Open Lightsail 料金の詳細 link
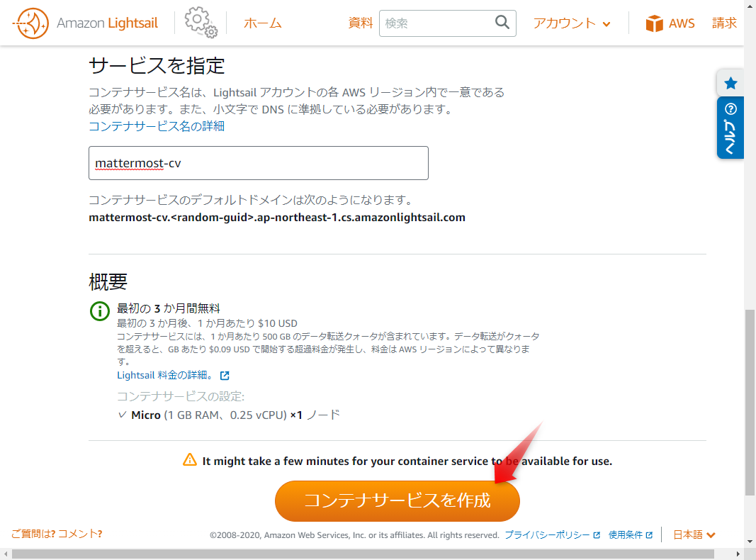756x560 pixels. [164, 375]
